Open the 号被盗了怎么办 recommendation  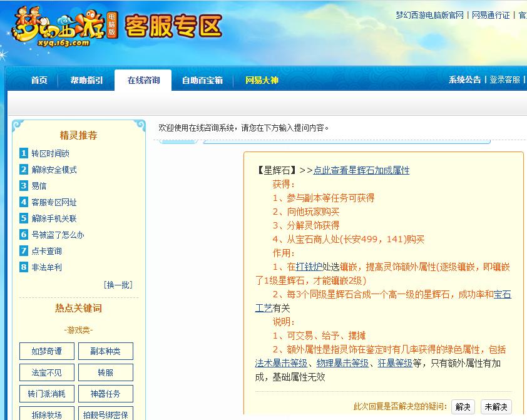pos(58,235)
